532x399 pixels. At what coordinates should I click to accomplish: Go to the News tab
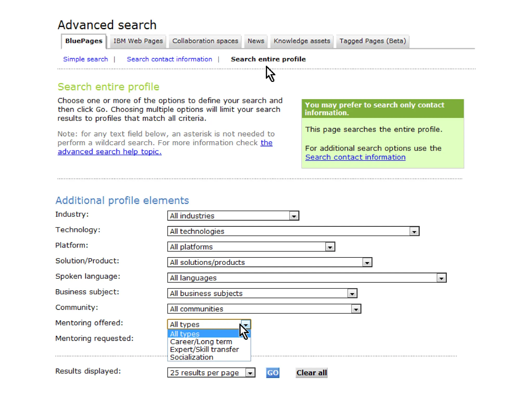[256, 41]
